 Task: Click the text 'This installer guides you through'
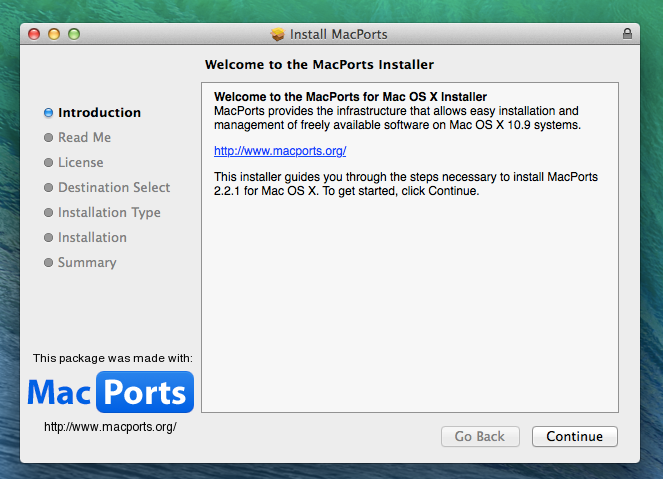click(301, 177)
